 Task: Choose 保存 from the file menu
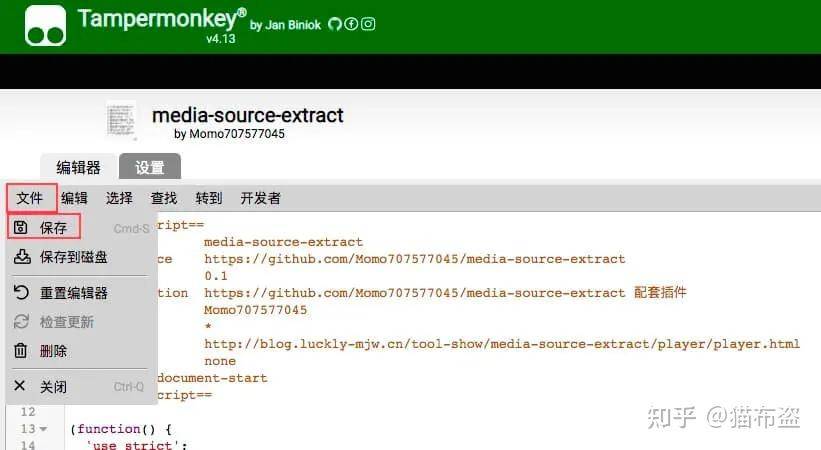click(x=82, y=227)
